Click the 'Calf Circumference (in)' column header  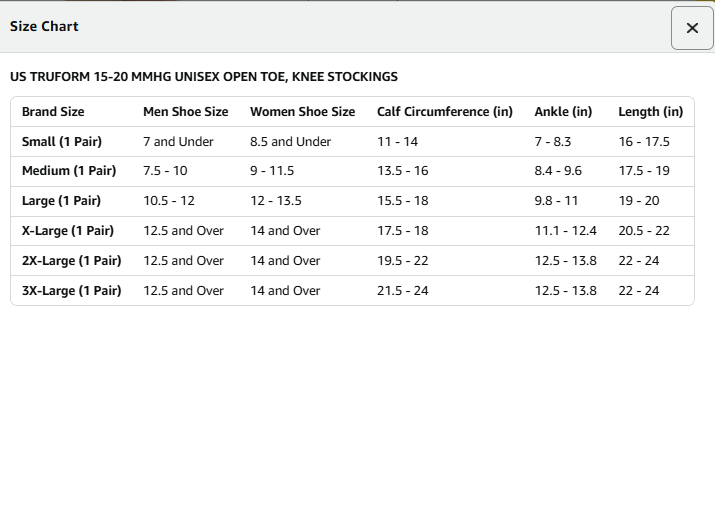445,112
